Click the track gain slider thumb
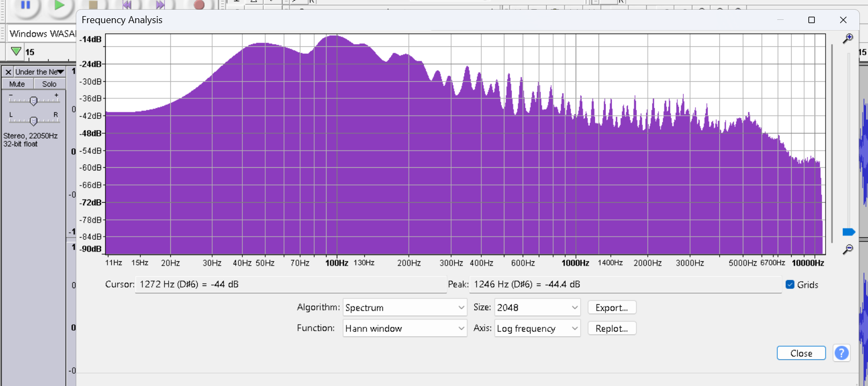This screenshot has width=868, height=386. pyautogui.click(x=33, y=101)
